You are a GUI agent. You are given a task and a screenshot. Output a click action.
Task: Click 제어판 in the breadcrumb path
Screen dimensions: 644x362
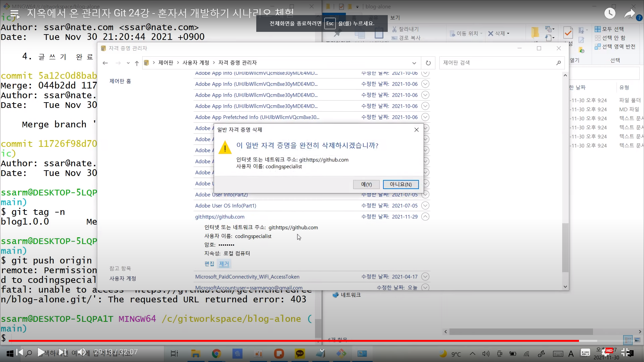pos(166,63)
